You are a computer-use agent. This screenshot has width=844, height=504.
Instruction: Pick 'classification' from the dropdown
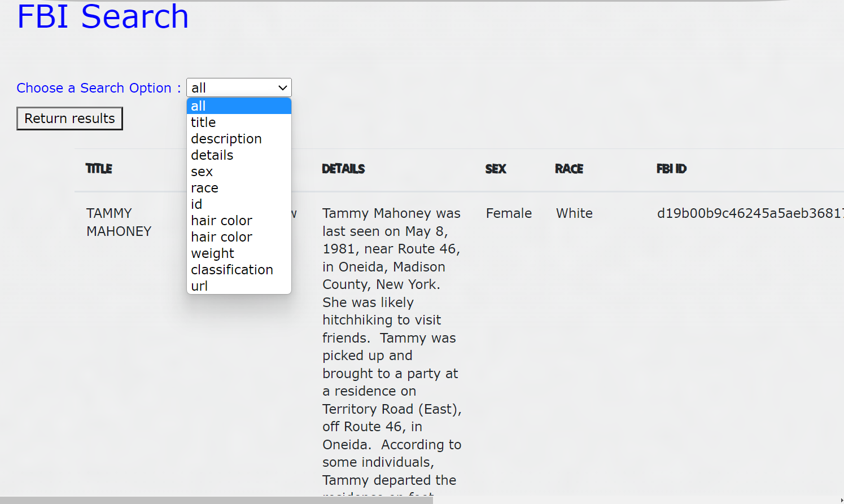point(239,270)
